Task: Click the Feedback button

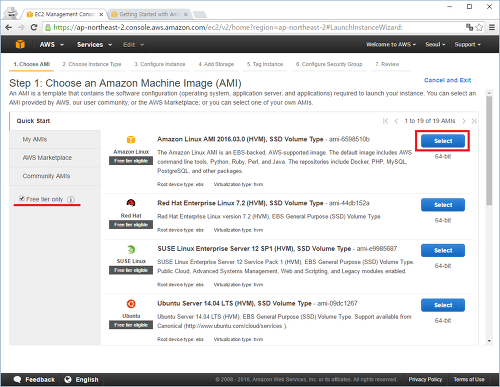Action: click(x=34, y=379)
